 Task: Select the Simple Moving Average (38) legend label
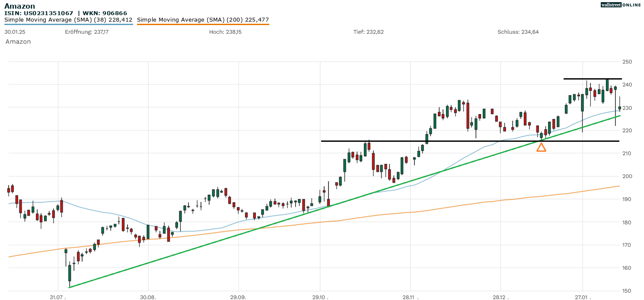(68, 19)
